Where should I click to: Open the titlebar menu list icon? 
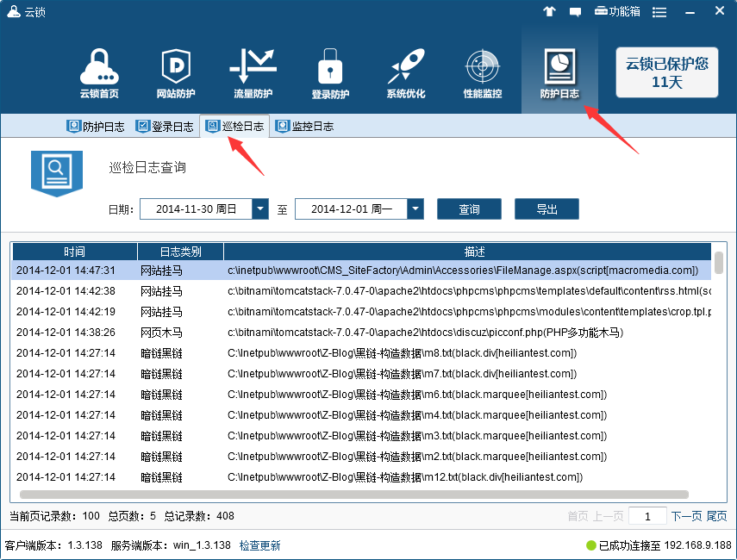pyautogui.click(x=659, y=11)
